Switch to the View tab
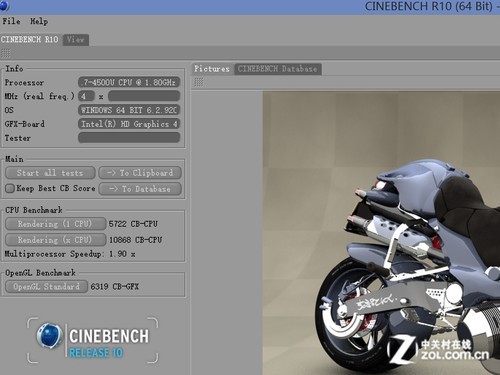This screenshot has height=375, width=500. [76, 40]
